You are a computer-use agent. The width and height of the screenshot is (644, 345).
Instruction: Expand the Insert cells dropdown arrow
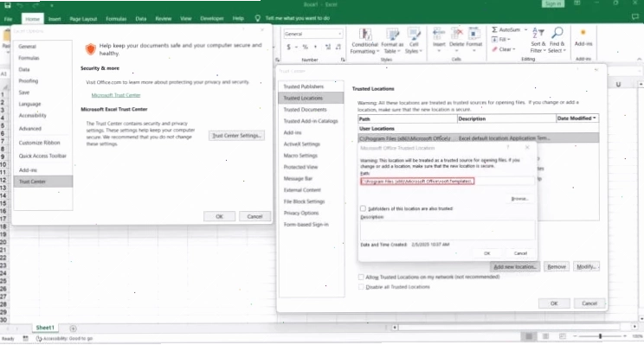(439, 51)
